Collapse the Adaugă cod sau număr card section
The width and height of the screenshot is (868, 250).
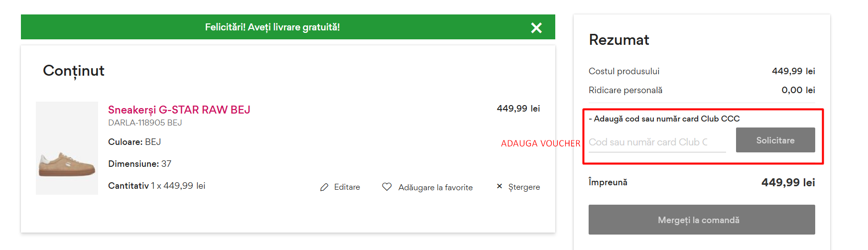[664, 119]
